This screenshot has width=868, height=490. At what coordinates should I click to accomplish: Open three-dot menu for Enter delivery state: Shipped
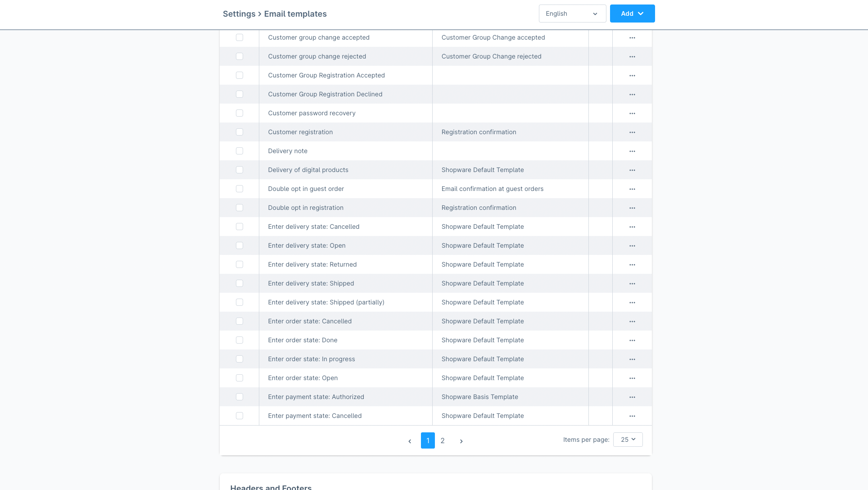[x=632, y=282]
